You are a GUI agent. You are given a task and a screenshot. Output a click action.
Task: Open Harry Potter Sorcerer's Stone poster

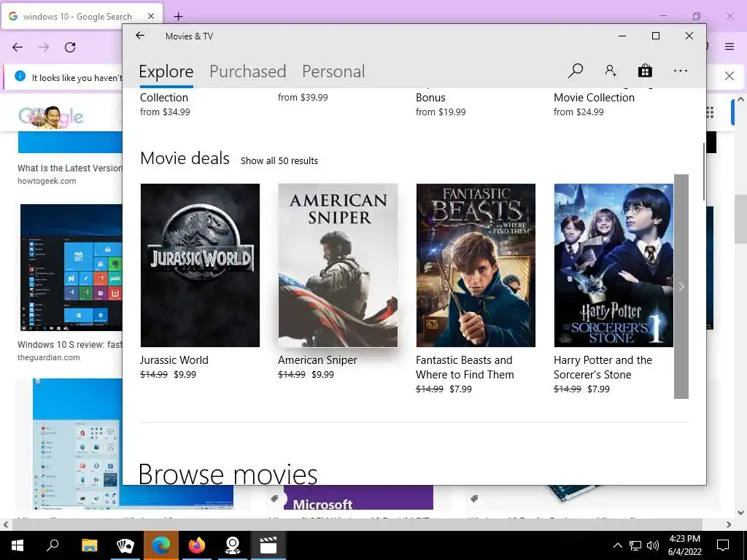point(614,265)
